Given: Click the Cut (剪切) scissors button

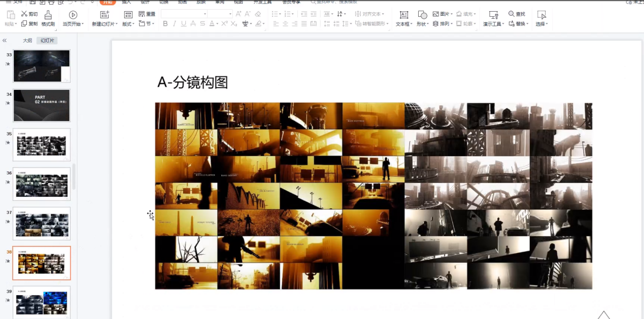Looking at the screenshot, I should pos(29,14).
